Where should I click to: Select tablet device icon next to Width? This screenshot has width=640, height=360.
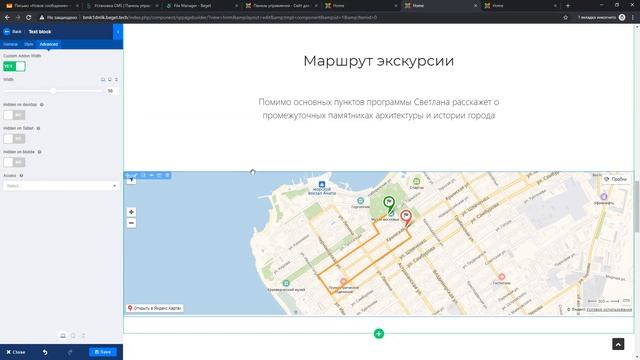pos(109,80)
